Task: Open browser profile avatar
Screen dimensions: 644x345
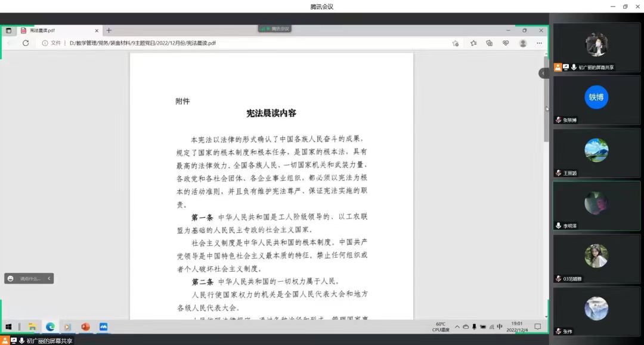Action: click(x=523, y=43)
